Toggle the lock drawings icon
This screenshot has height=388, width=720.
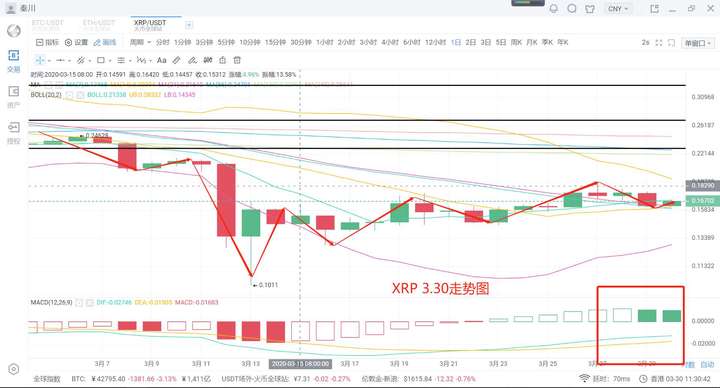click(x=222, y=60)
